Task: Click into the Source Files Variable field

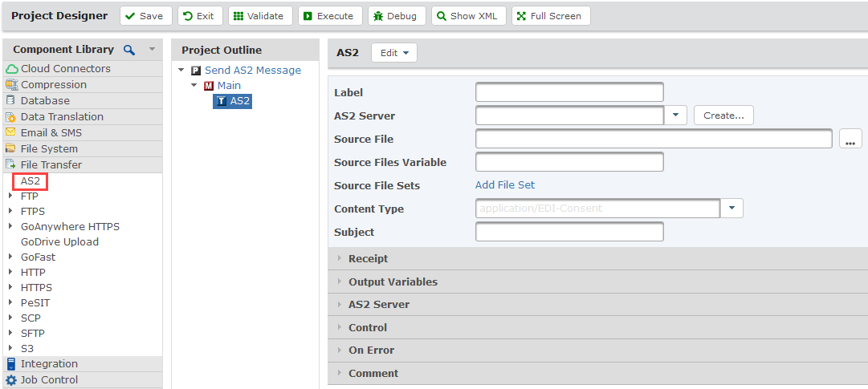Action: [569, 162]
